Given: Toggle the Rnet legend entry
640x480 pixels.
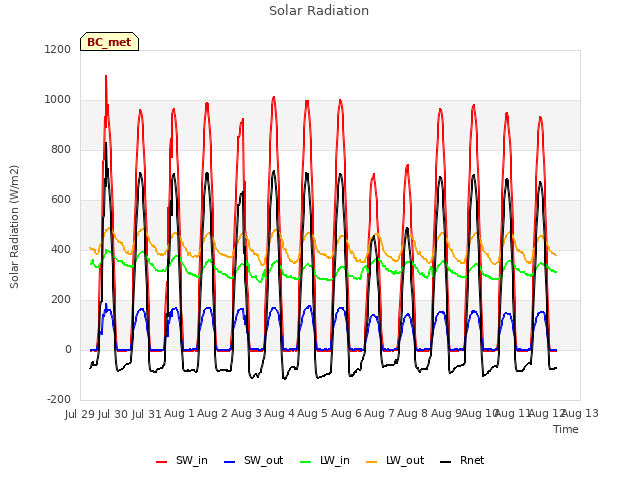Looking at the screenshot, I should tap(462, 460).
